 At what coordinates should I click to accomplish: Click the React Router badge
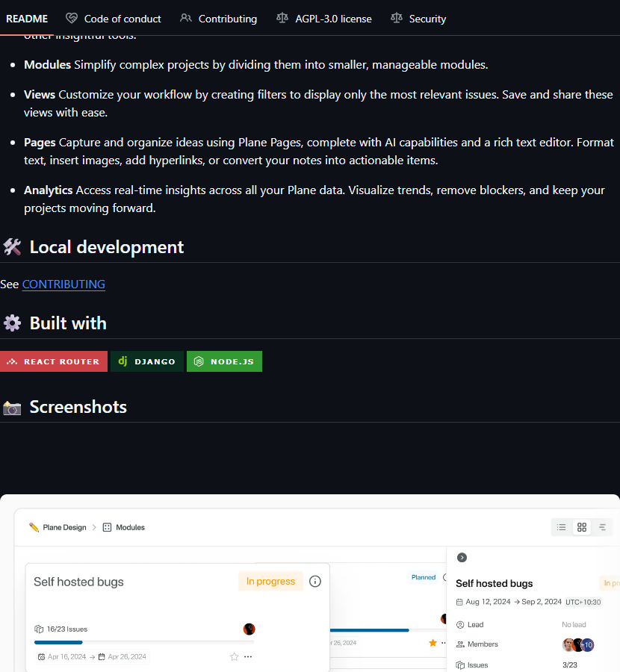[54, 361]
